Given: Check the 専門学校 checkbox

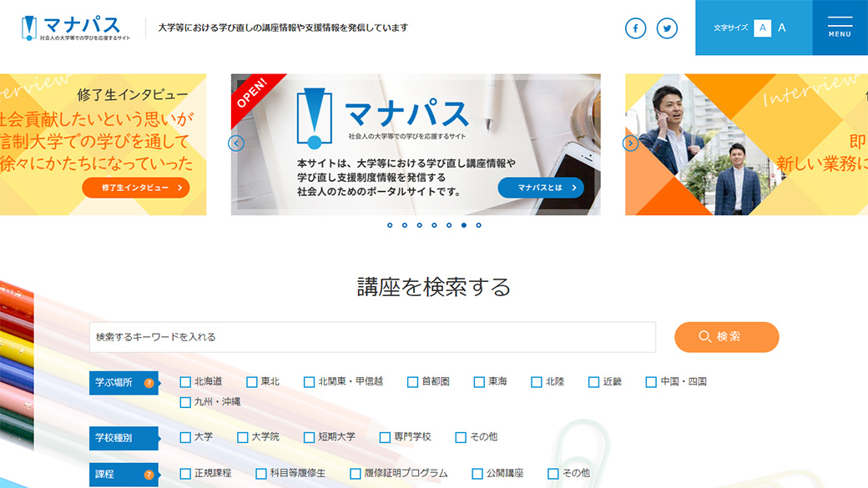Looking at the screenshot, I should (385, 437).
